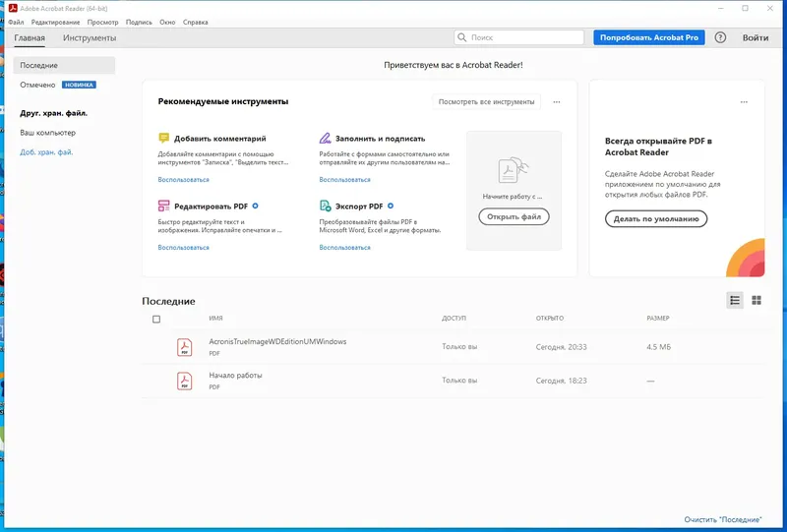The height and width of the screenshot is (532, 787).
Task: Click Воспользоваться under Заполнить и подписать
Action: (x=345, y=180)
